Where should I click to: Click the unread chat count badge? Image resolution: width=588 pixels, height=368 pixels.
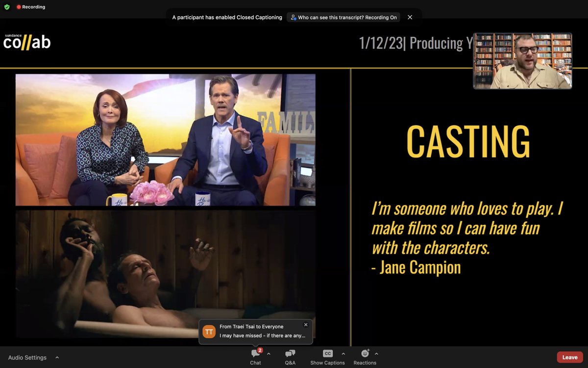(260, 350)
